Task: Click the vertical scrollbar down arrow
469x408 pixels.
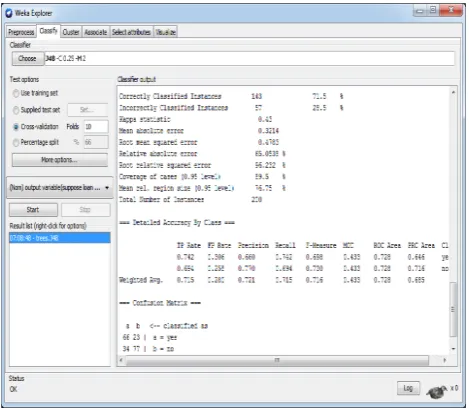Action: (x=453, y=349)
